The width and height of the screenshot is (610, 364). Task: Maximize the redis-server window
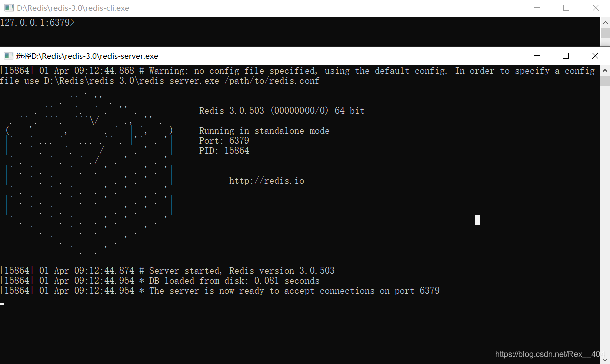click(566, 56)
